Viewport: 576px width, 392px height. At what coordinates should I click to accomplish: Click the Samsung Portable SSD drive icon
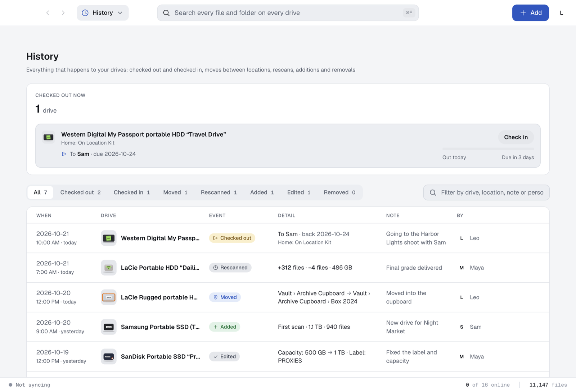point(108,327)
